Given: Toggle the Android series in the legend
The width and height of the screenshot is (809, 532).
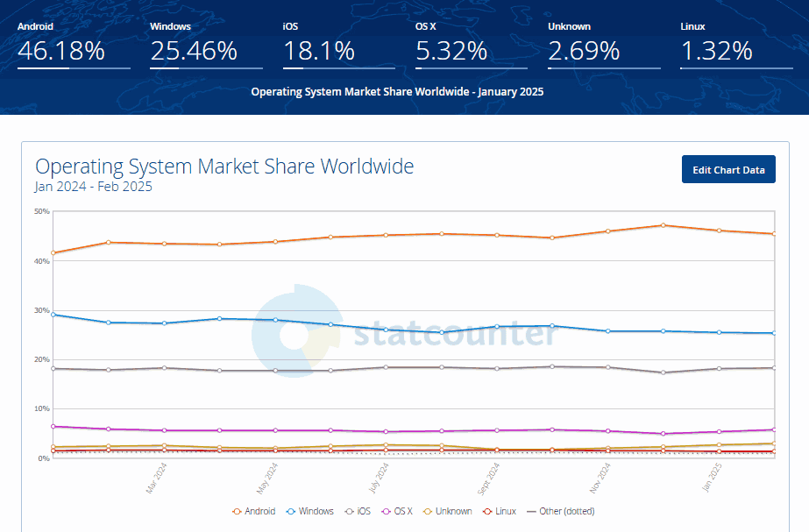Looking at the screenshot, I should click(x=254, y=511).
